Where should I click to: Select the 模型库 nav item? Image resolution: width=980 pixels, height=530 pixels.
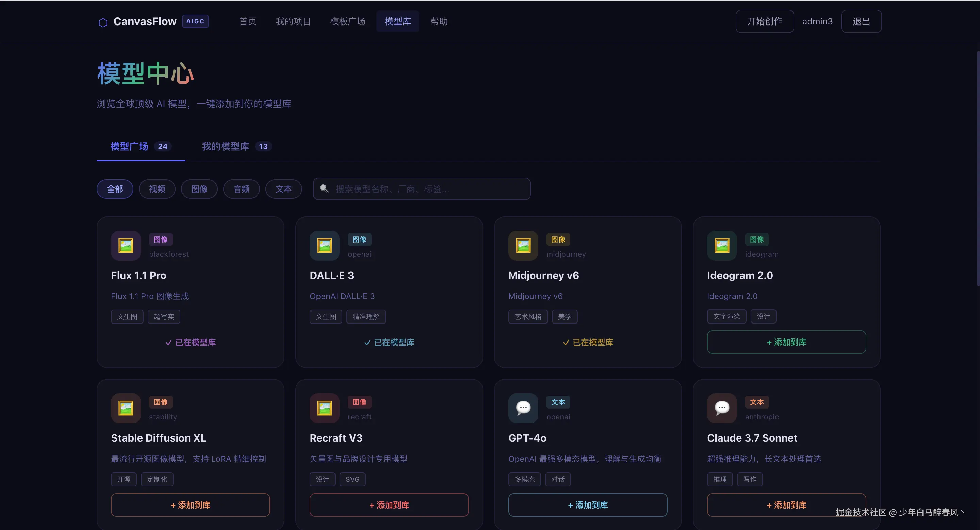397,21
